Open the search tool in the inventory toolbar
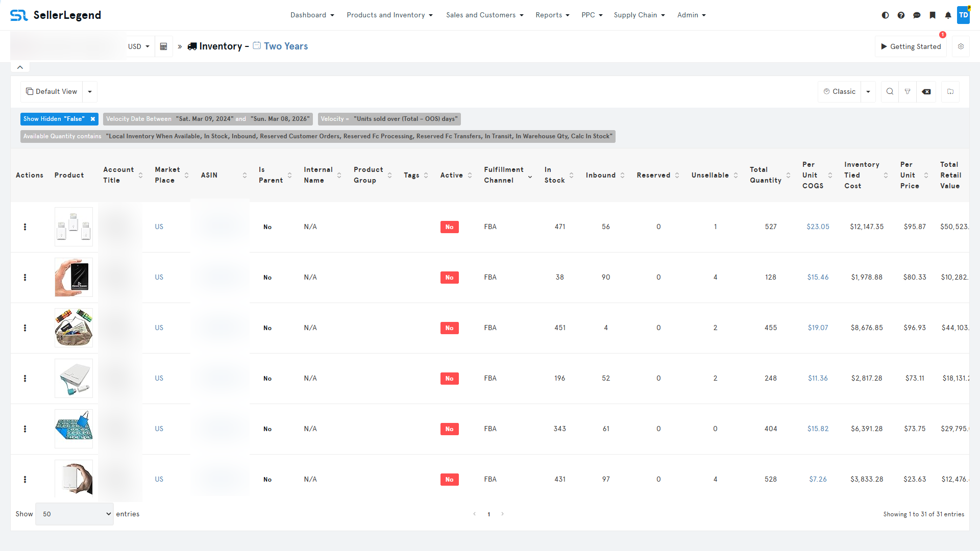This screenshot has height=551, width=980. click(890, 92)
